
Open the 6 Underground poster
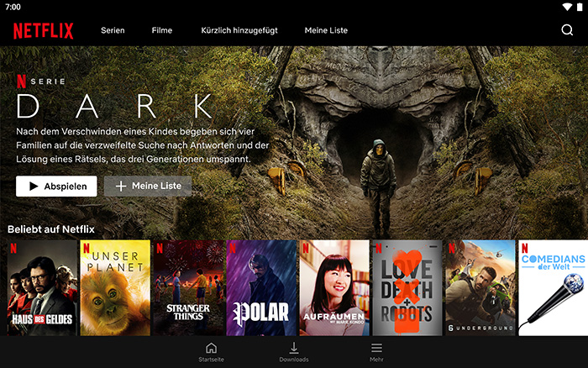[x=480, y=287]
